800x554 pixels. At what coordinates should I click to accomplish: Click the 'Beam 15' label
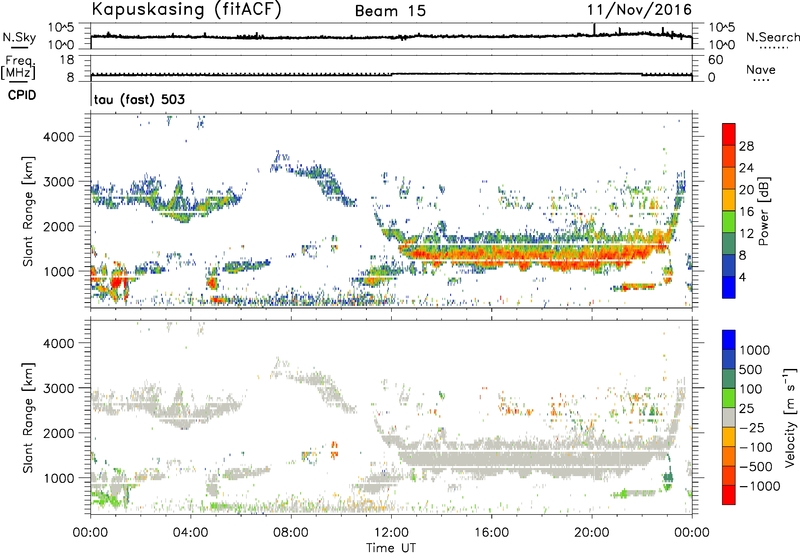[390, 11]
